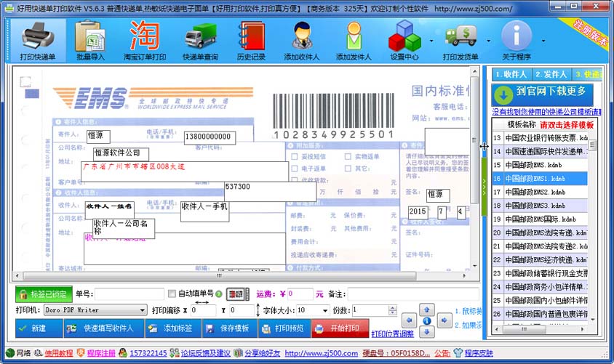The width and height of the screenshot is (614, 364).
Task: Open the 打印快递单 printer toolbar icon
Action: click(x=38, y=41)
